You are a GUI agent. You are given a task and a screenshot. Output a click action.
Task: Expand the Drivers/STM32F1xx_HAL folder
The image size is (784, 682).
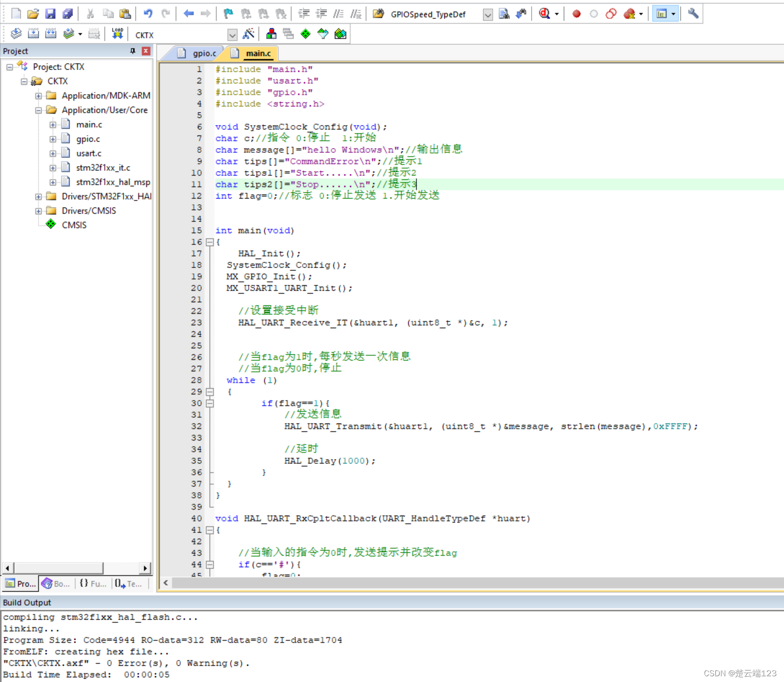[38, 197]
